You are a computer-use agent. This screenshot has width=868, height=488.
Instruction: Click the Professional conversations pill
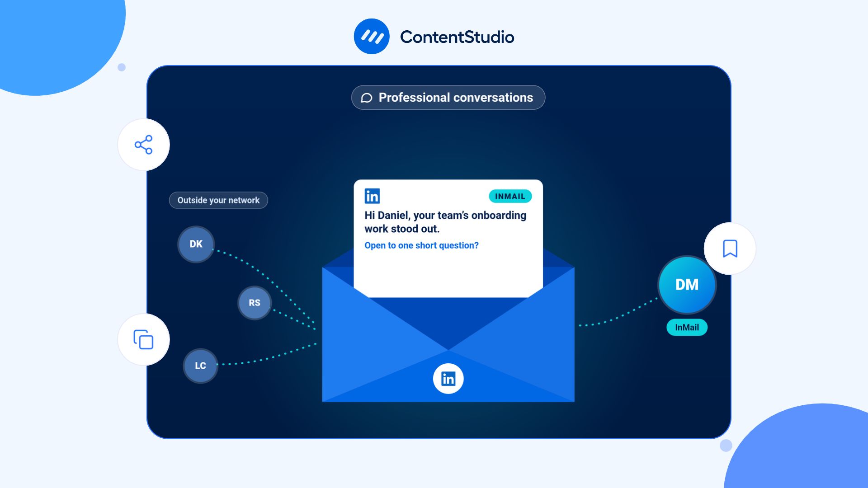[x=448, y=98]
